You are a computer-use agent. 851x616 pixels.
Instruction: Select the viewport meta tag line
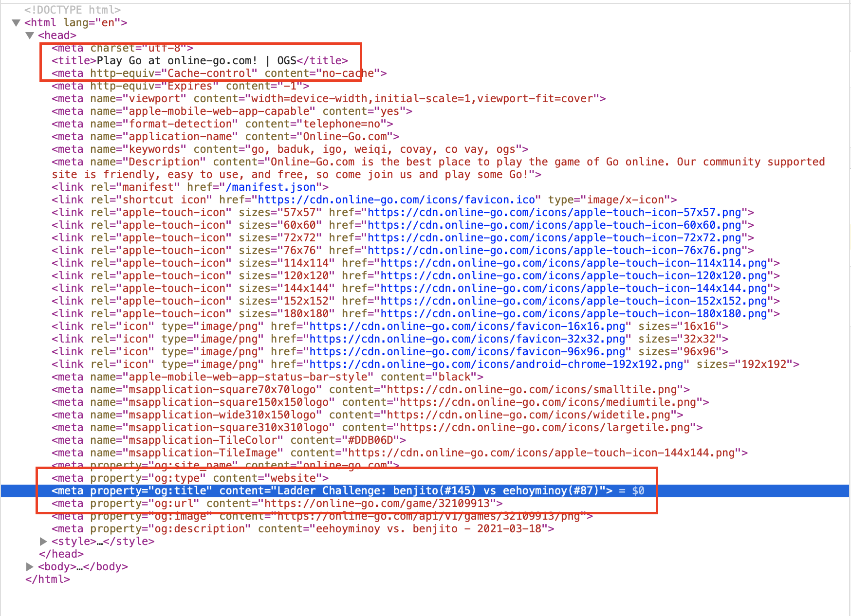[329, 99]
